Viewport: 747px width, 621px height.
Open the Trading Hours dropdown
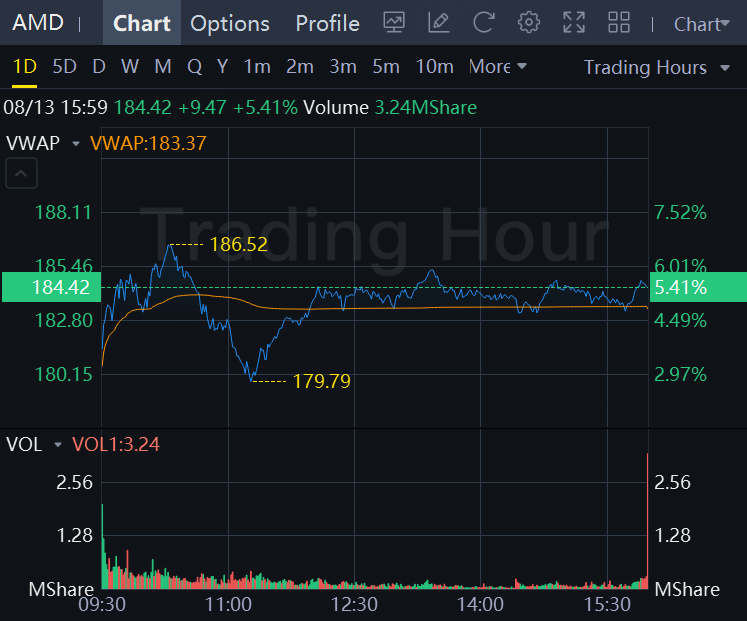tap(656, 68)
